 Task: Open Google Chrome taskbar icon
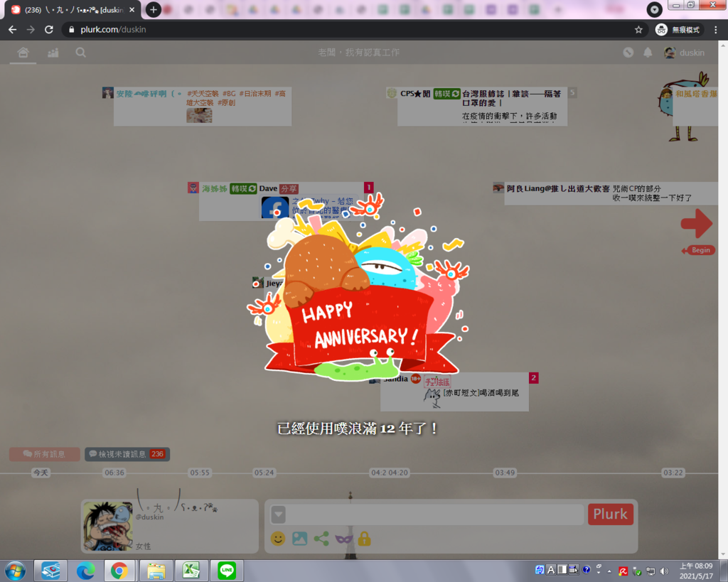(x=119, y=571)
